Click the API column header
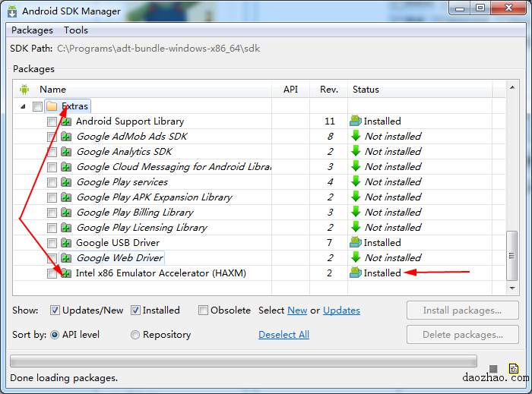This screenshot has height=394, width=532. (290, 89)
